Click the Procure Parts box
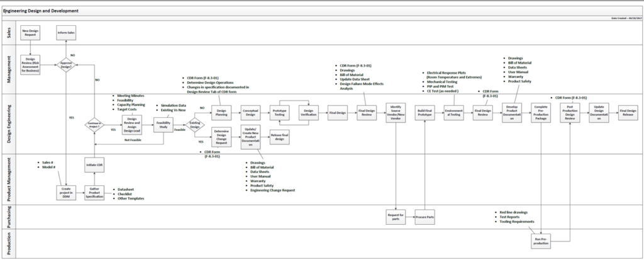Viewport: 644px width, 260px height. 425,217
